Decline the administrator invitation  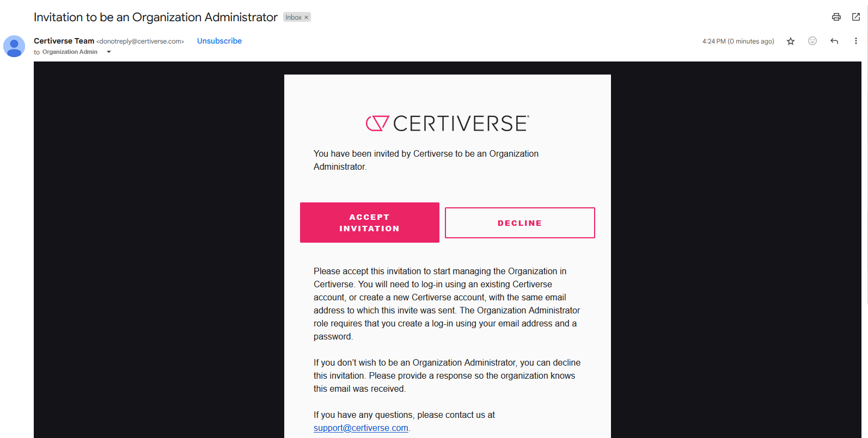click(519, 223)
